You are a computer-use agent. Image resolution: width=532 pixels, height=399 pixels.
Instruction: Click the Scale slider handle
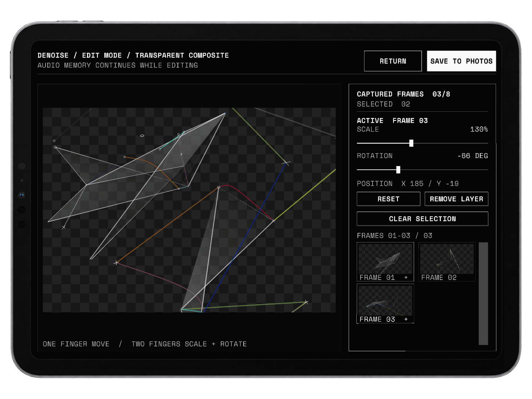[x=411, y=143]
